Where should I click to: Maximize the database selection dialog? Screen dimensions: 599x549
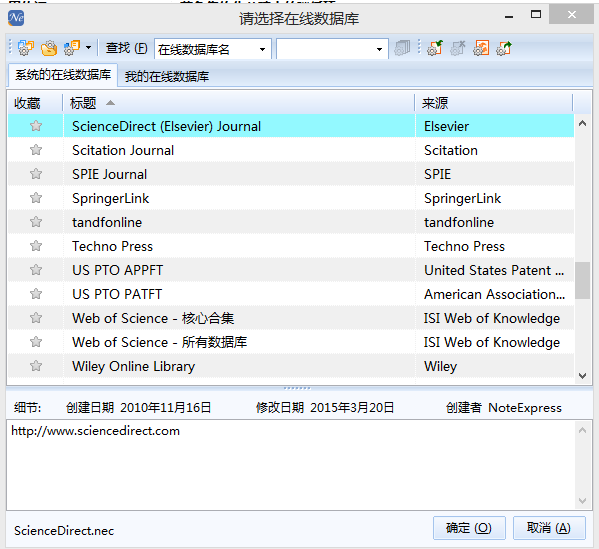point(536,15)
